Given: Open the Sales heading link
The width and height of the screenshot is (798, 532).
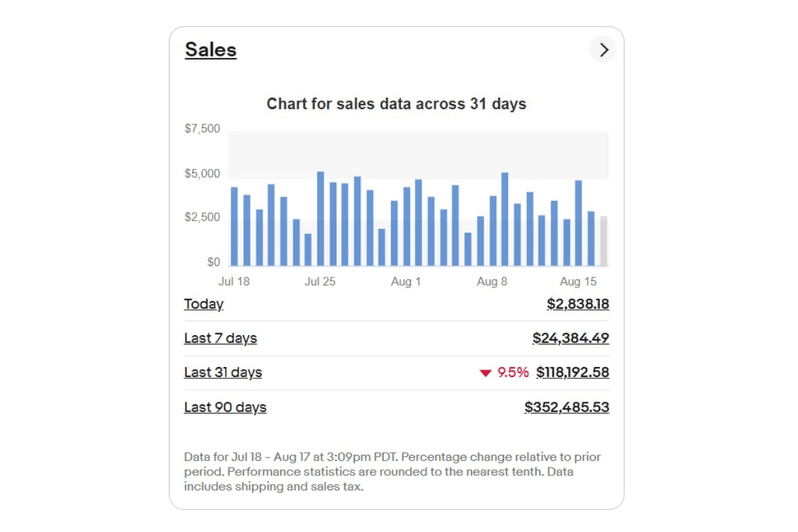Looking at the screenshot, I should tap(211, 50).
